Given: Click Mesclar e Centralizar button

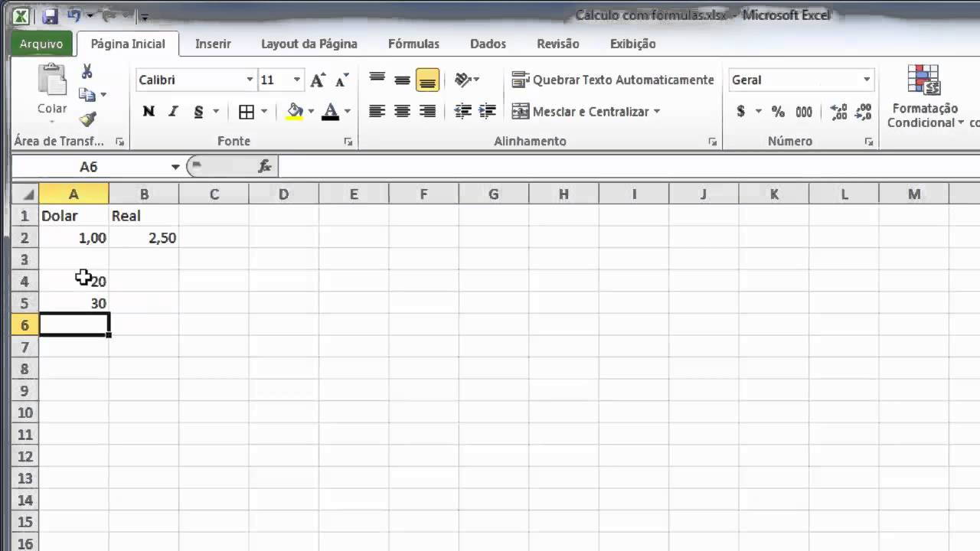Looking at the screenshot, I should tap(580, 112).
